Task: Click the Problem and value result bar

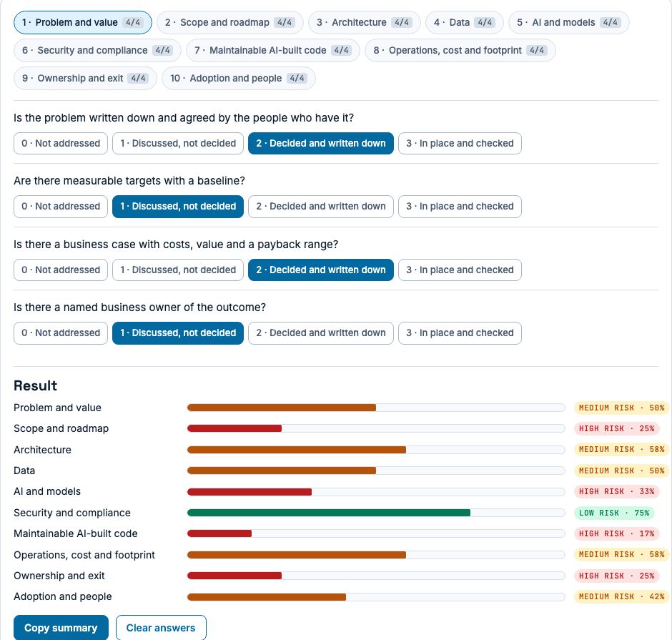Action: tap(376, 408)
